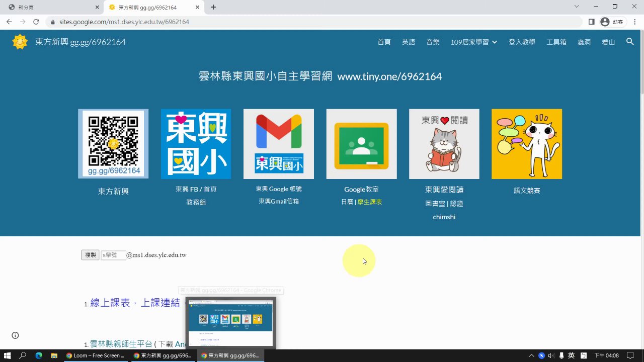The width and height of the screenshot is (644, 362).
Task: Focus the s學號 input field
Action: click(113, 255)
